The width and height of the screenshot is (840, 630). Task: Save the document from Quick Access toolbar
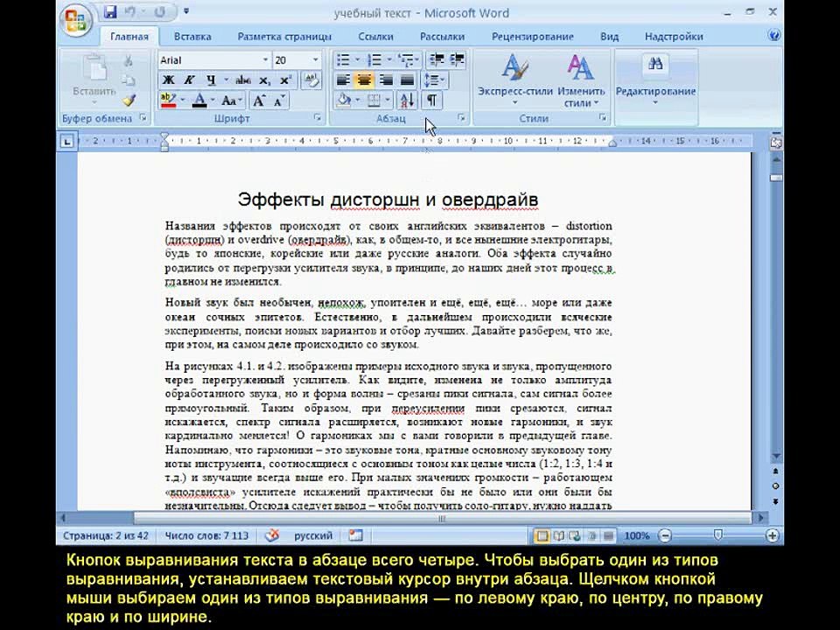point(110,11)
